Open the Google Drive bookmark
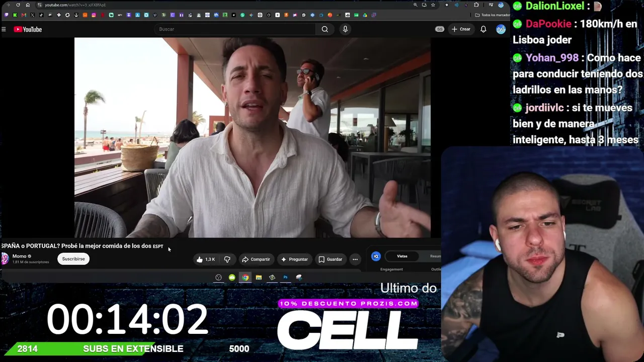 (365, 15)
